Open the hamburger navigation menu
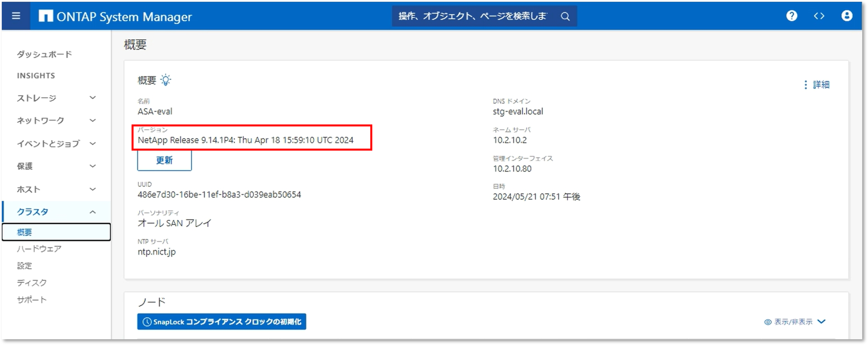This screenshot has height=345, width=868. [x=16, y=16]
